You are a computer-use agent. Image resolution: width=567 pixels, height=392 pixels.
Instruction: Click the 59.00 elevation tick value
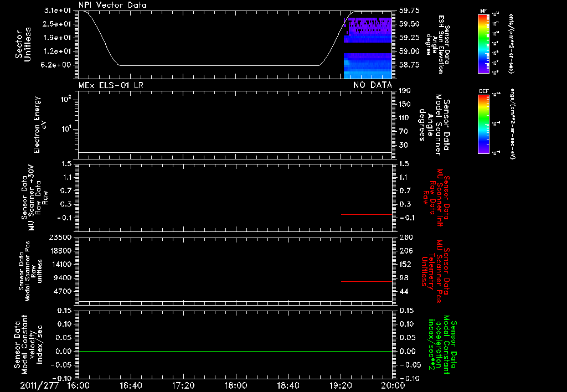pos(410,51)
